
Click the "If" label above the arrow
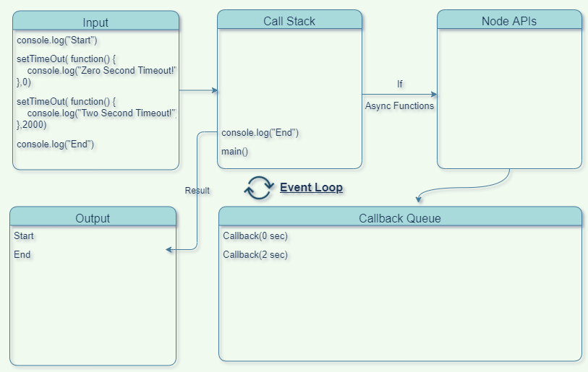pyautogui.click(x=399, y=85)
